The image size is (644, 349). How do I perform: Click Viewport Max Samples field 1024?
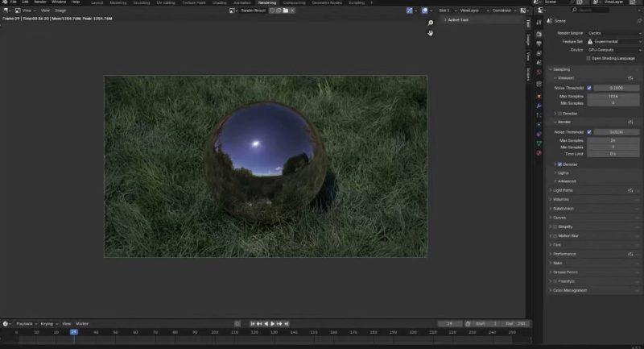tap(613, 96)
